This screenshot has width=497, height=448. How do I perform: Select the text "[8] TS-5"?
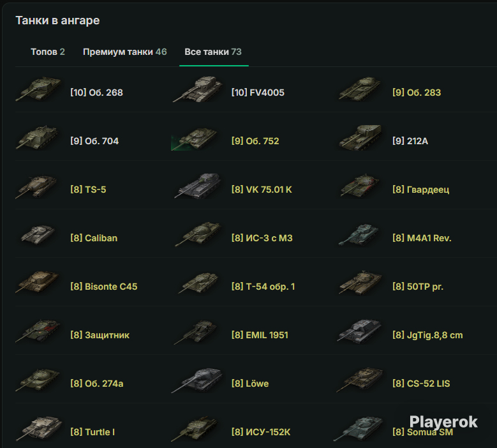click(x=88, y=190)
